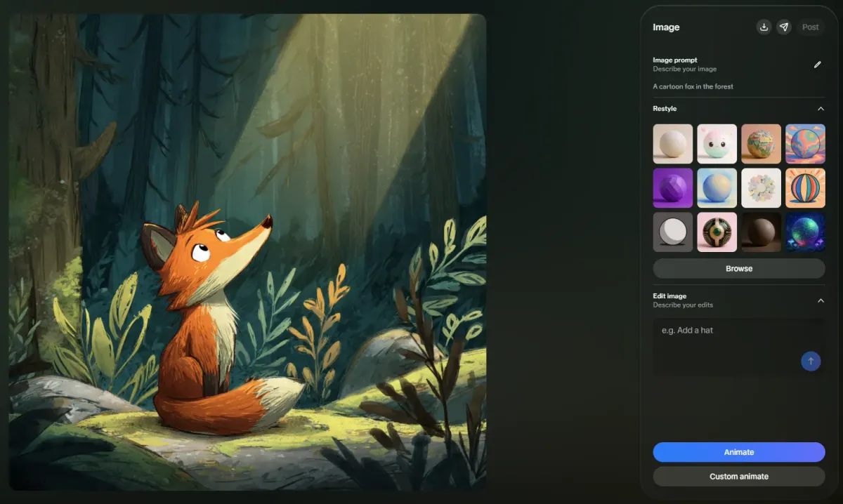
Task: Apply the pastel puzzle pieces style
Action: (761, 188)
